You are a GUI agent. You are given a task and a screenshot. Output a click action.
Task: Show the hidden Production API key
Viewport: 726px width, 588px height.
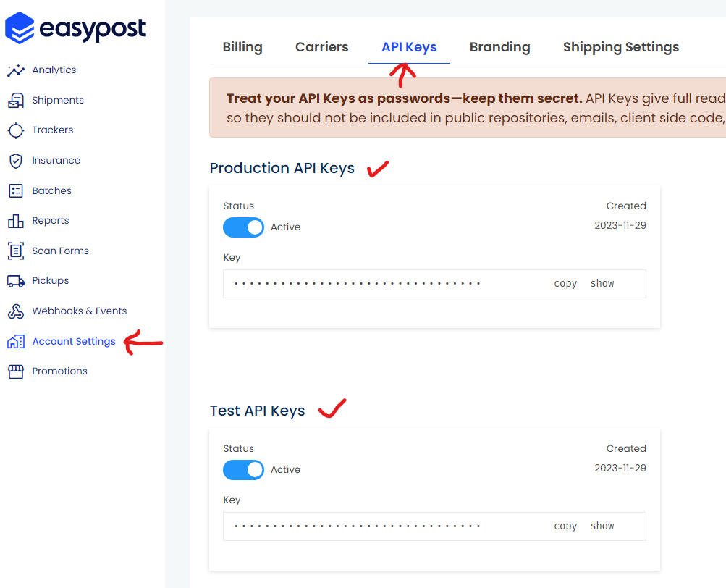pos(602,283)
